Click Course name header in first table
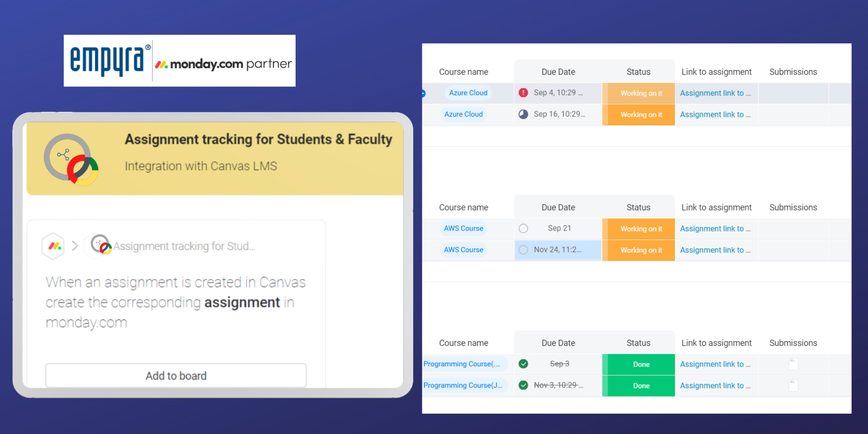Viewport: 868px width, 434px height. (463, 72)
